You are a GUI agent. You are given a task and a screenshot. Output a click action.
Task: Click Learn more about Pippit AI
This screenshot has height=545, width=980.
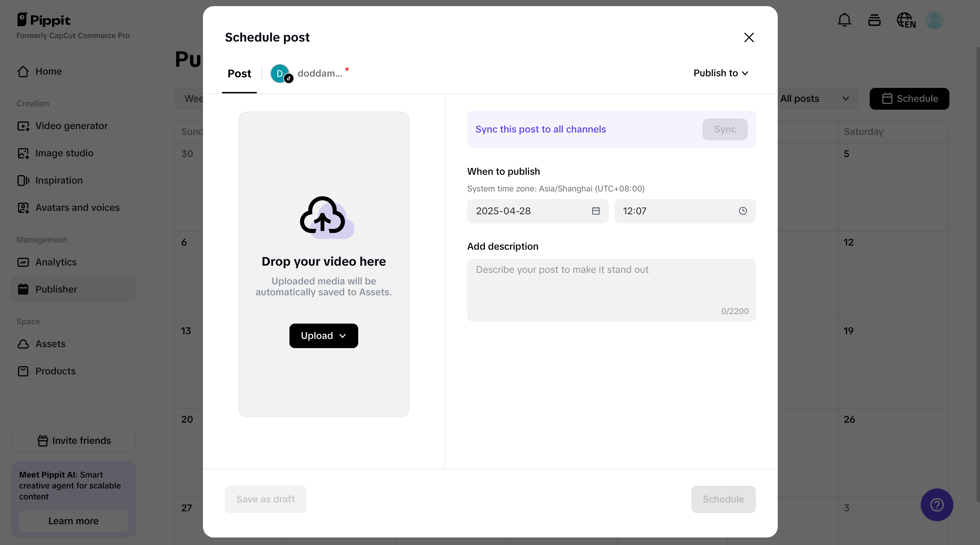(x=73, y=521)
